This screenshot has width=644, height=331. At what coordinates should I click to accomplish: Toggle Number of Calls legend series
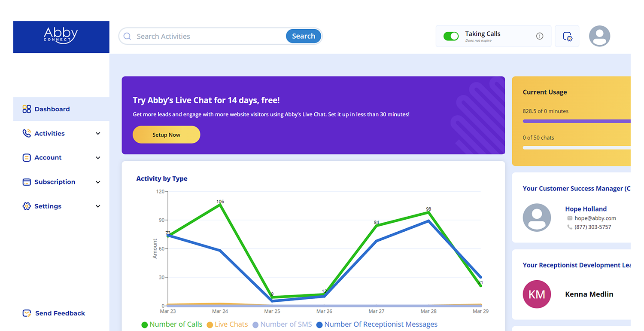pyautogui.click(x=172, y=325)
